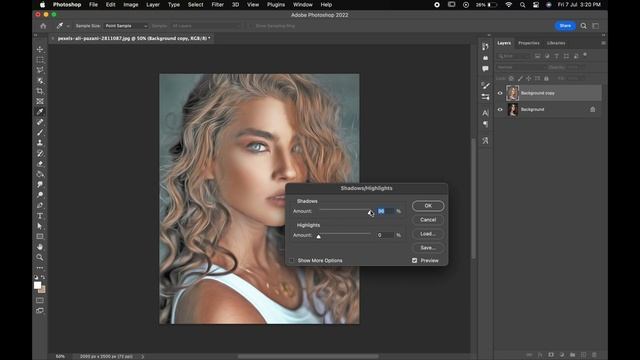Image resolution: width=640 pixels, height=360 pixels.
Task: Open the layer filter Kind dropdown
Action: click(x=514, y=56)
